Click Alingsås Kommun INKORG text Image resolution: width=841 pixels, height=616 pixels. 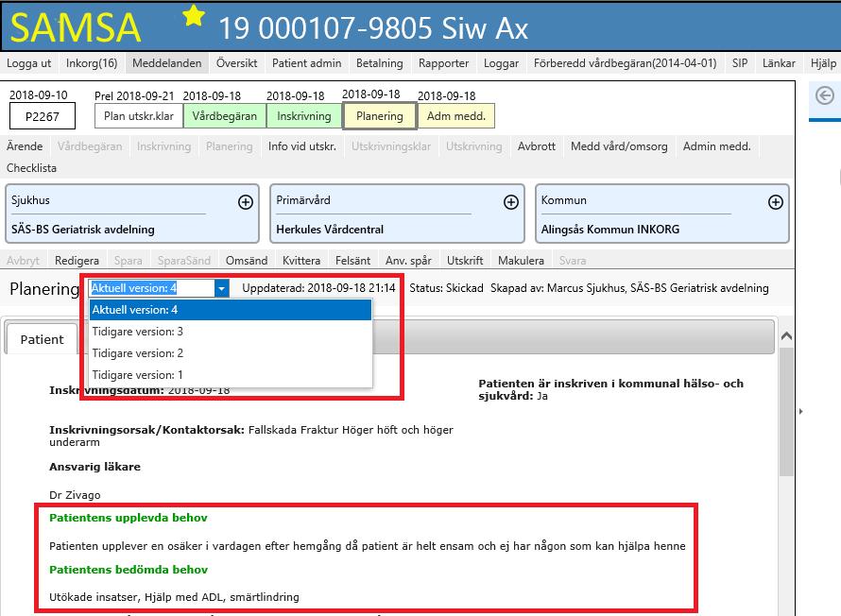tap(610, 230)
